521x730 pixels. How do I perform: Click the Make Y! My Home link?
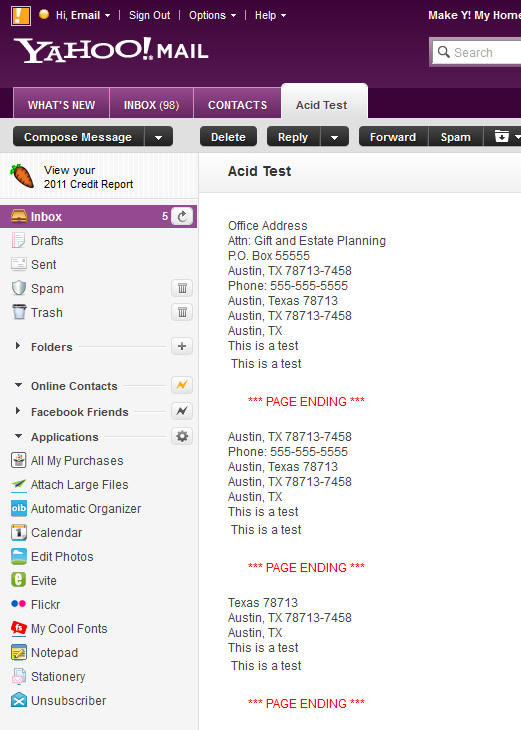coord(474,15)
